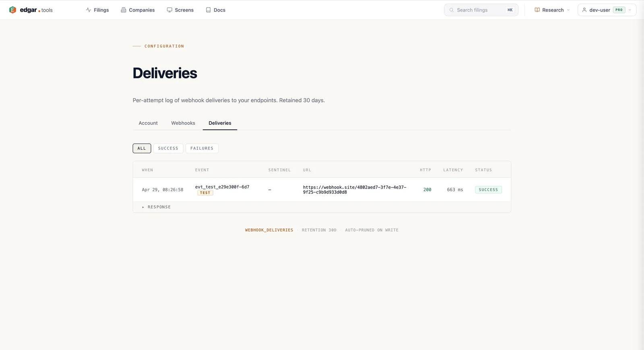Click the webhook.site URL cell

[355, 190]
